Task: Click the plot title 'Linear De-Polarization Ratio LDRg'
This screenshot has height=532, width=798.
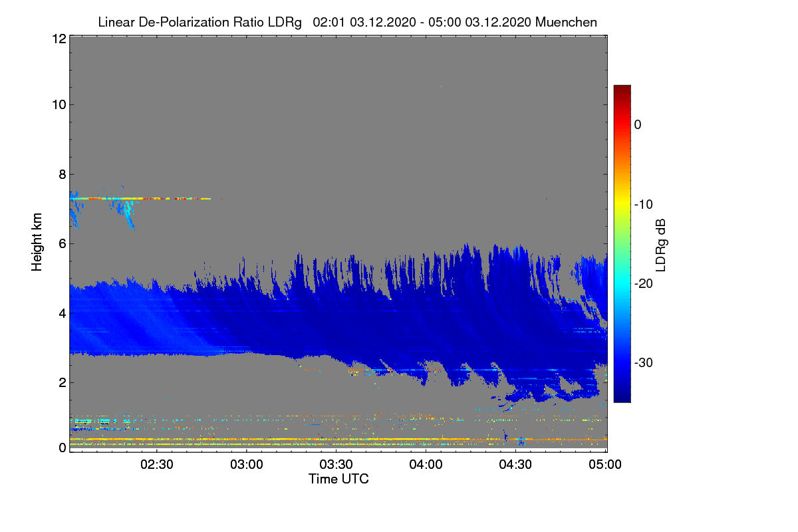Action: [199, 23]
